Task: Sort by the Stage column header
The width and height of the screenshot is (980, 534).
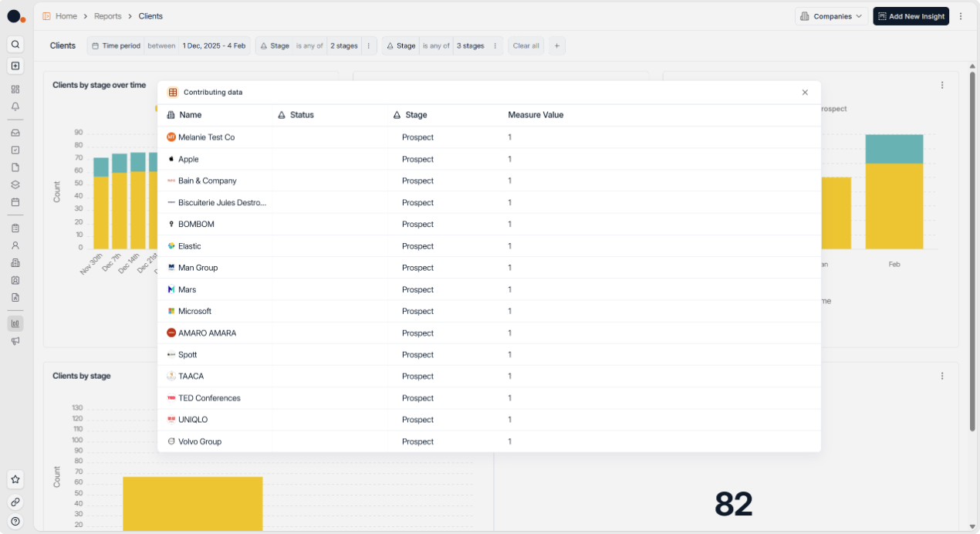Action: click(x=416, y=115)
